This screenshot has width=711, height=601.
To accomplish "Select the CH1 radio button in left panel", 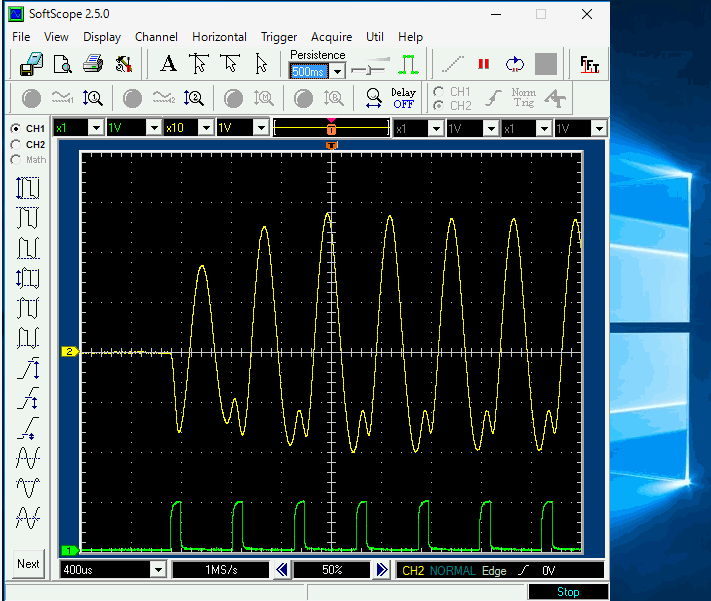I will click(x=16, y=129).
